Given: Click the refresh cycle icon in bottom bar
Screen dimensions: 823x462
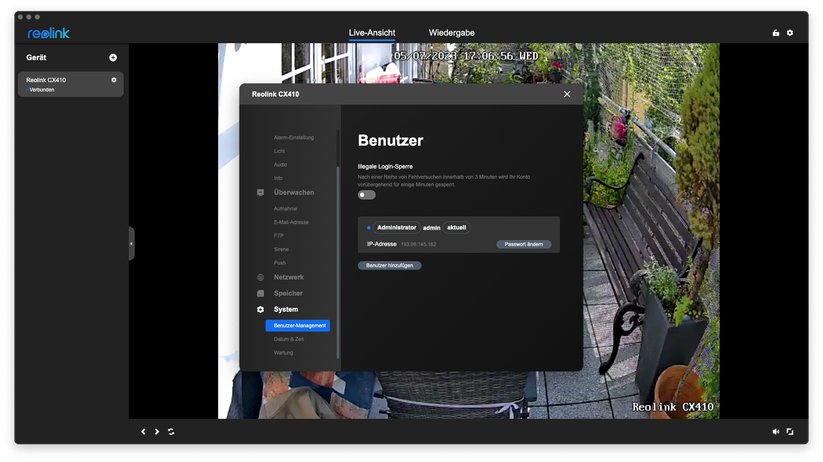Looking at the screenshot, I should (171, 432).
